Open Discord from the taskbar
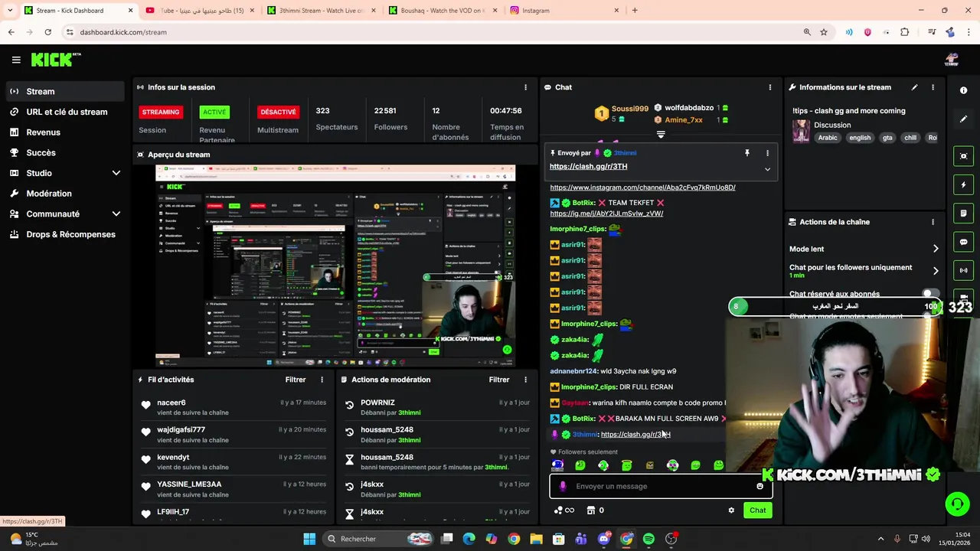This screenshot has width=980, height=551. point(604,539)
